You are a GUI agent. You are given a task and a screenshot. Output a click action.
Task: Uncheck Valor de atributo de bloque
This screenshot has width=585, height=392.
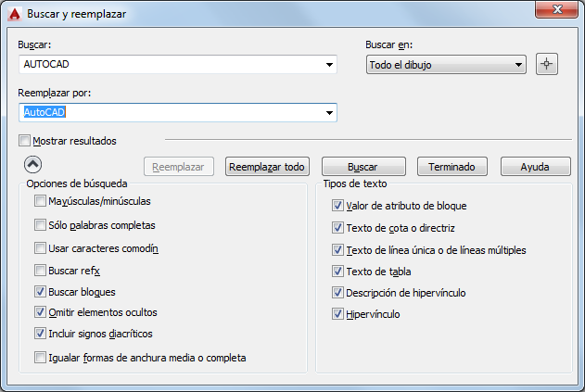[337, 206]
